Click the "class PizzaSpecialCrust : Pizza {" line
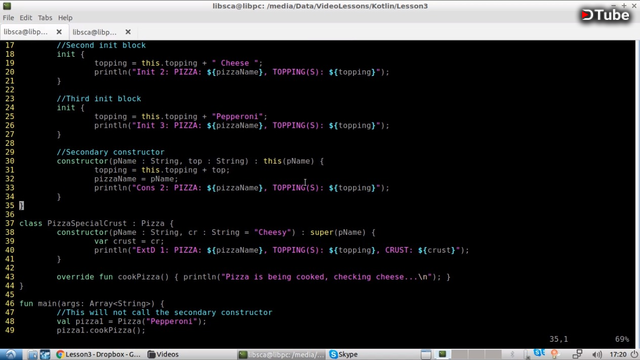Image resolution: width=640 pixels, height=360 pixels. click(x=96, y=223)
